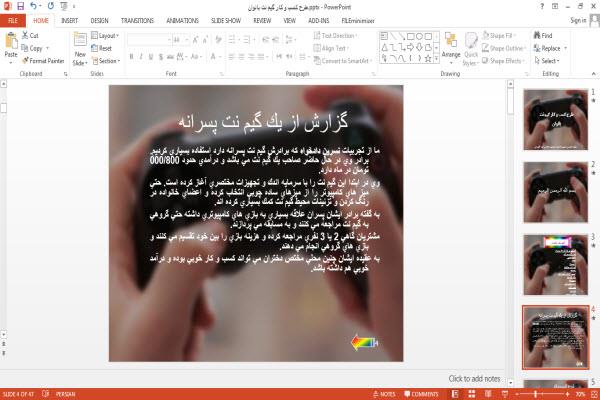
Task: Open Notes pane from status bar
Action: (384, 394)
